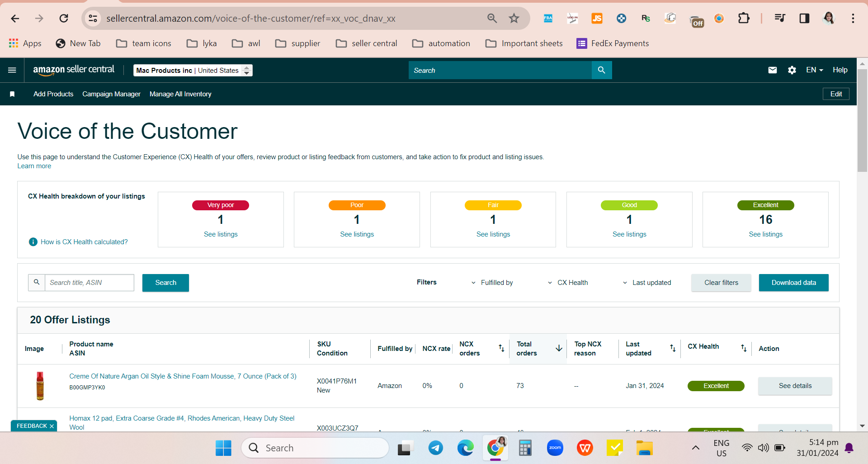This screenshot has height=464, width=868.
Task: Open the FedEx Payments bookmark
Action: click(613, 43)
